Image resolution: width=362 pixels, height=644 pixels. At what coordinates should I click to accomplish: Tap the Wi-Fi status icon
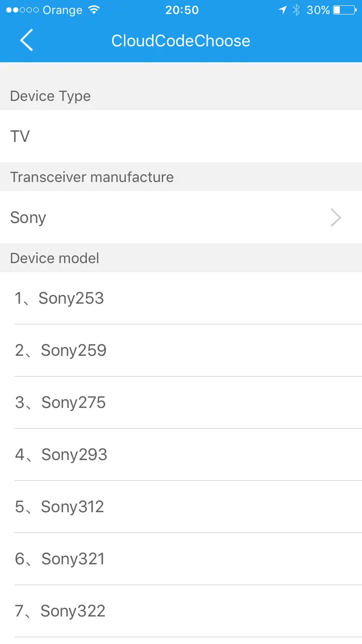(94, 10)
